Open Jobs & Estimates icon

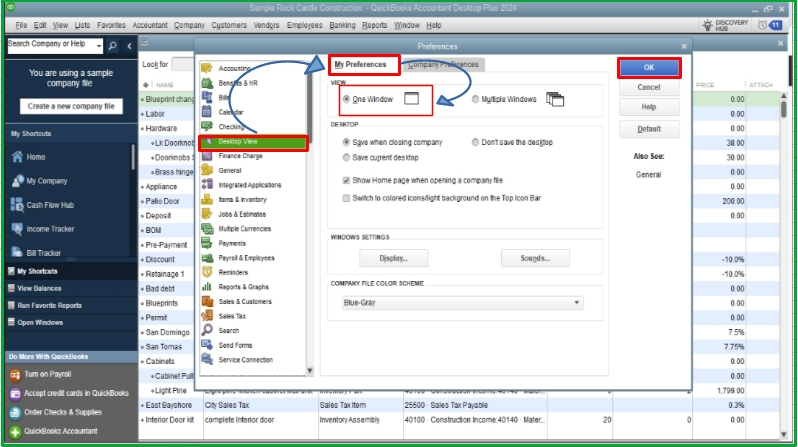[x=207, y=214]
